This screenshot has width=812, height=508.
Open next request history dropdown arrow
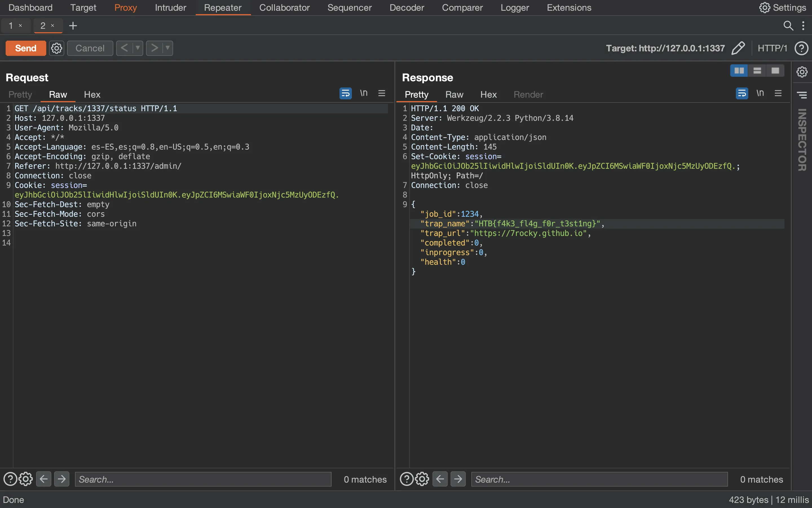(x=167, y=48)
